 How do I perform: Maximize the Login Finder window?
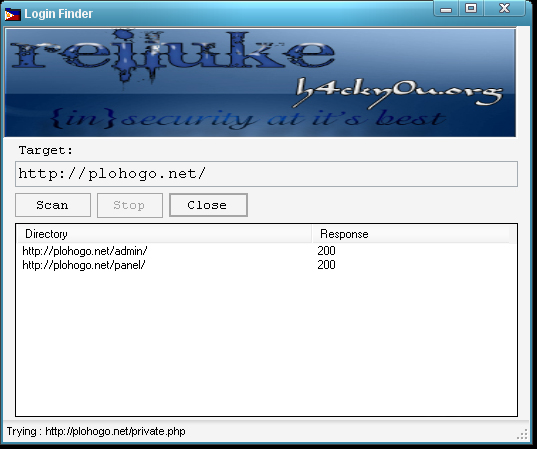[471, 8]
